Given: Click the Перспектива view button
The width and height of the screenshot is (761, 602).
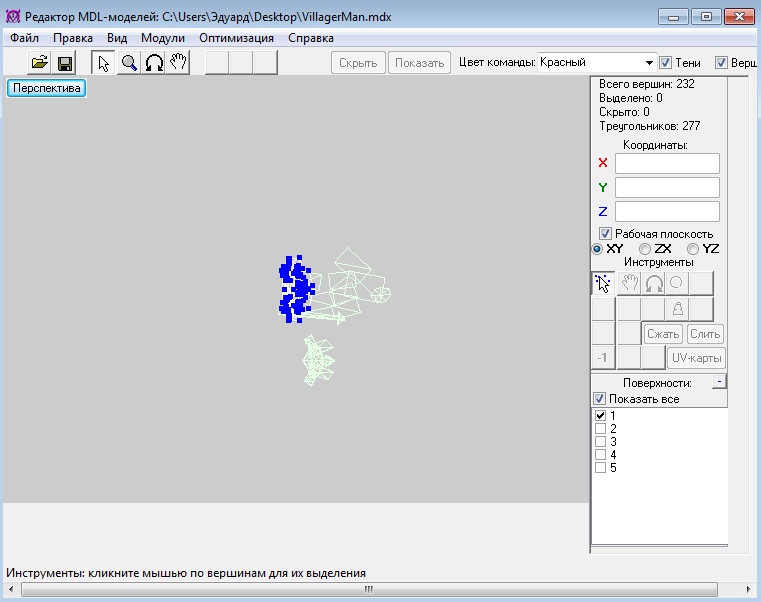Looking at the screenshot, I should click(47, 88).
